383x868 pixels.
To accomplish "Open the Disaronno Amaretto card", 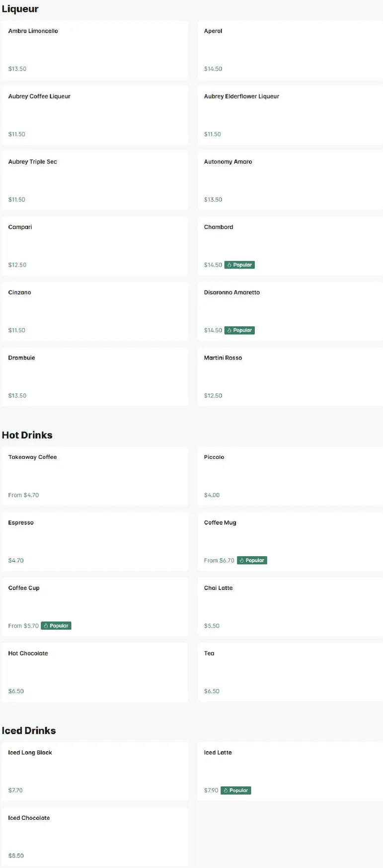I will tap(290, 311).
